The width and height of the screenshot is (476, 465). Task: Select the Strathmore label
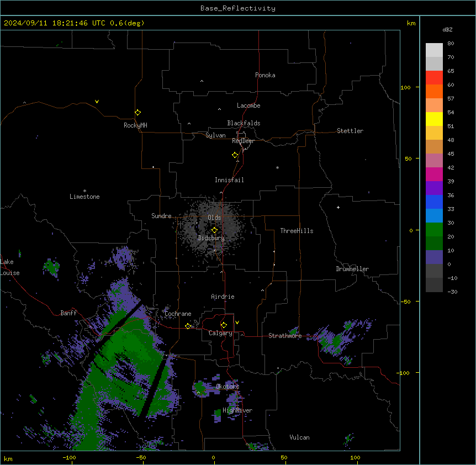point(285,335)
